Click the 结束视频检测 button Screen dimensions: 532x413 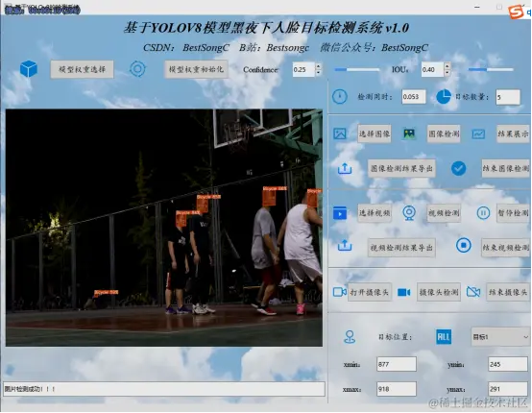pyautogui.click(x=505, y=248)
